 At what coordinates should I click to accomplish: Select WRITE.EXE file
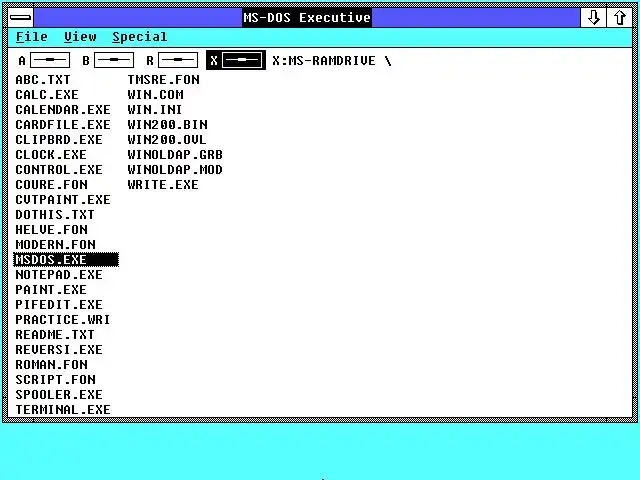pos(163,184)
